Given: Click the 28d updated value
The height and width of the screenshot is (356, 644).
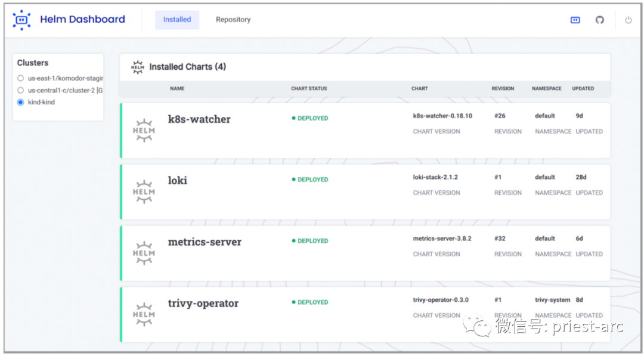Looking at the screenshot, I should (581, 177).
